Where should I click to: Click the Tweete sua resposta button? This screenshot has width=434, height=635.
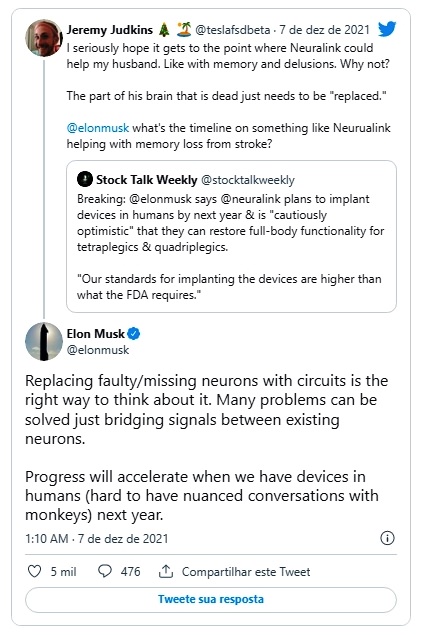pyautogui.click(x=211, y=599)
